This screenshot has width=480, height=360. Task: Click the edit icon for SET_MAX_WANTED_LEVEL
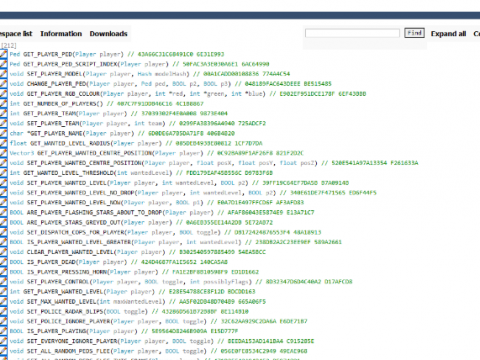[3, 301]
